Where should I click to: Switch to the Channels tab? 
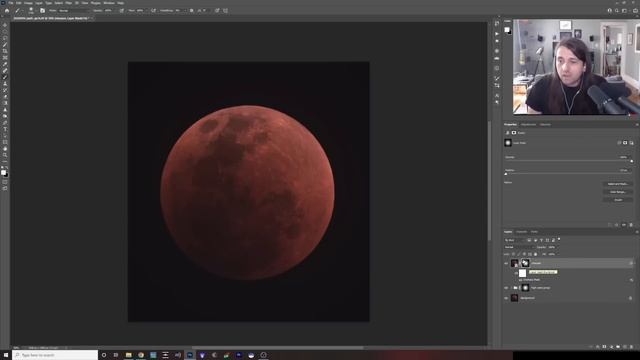(x=521, y=231)
